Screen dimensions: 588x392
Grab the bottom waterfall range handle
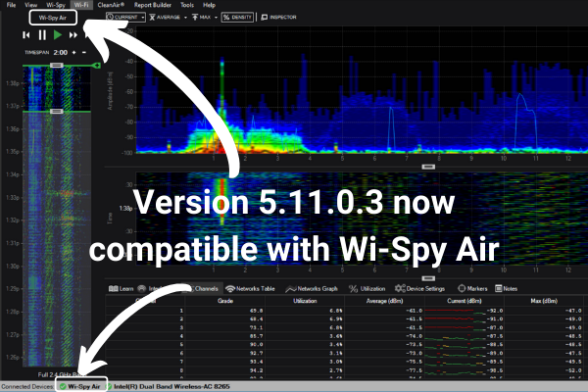pyautogui.click(x=56, y=112)
